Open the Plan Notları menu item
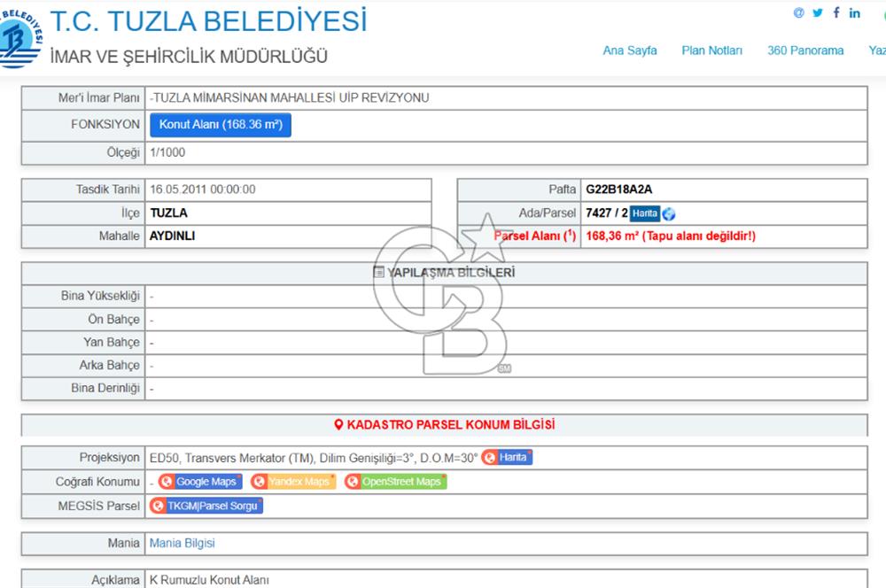 [711, 51]
